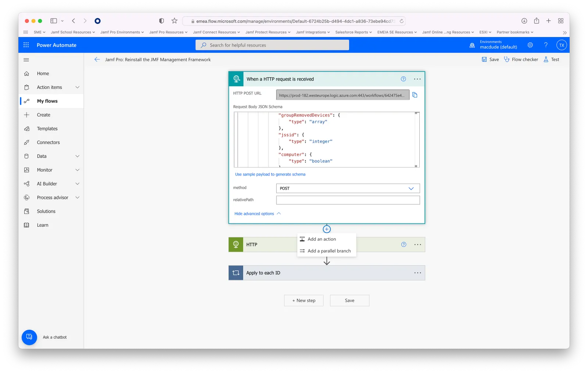Screen dimensions: 588x373
Task: Expand the Action items menu
Action: [77, 87]
